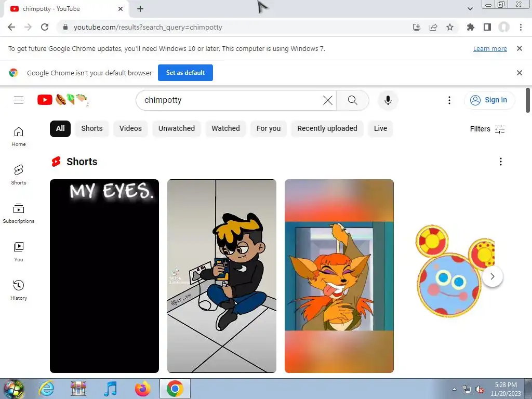Clear the search query with X
The image size is (532, 399).
coord(328,100)
